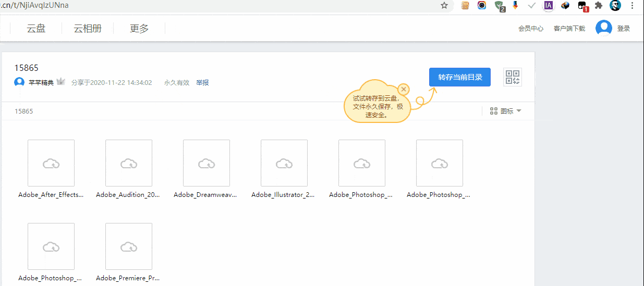Select the Adobe_After_Effects file name text
The width and height of the screenshot is (644, 286).
click(x=51, y=195)
